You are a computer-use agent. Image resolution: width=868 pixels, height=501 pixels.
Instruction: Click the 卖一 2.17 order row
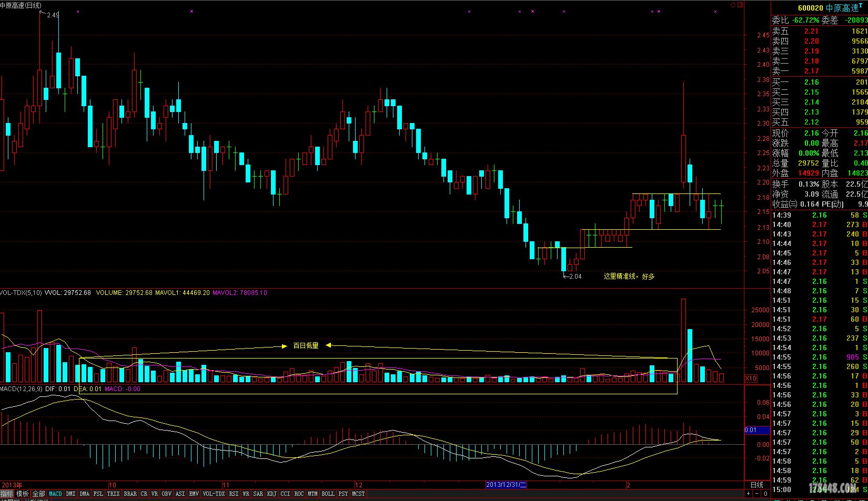point(820,71)
